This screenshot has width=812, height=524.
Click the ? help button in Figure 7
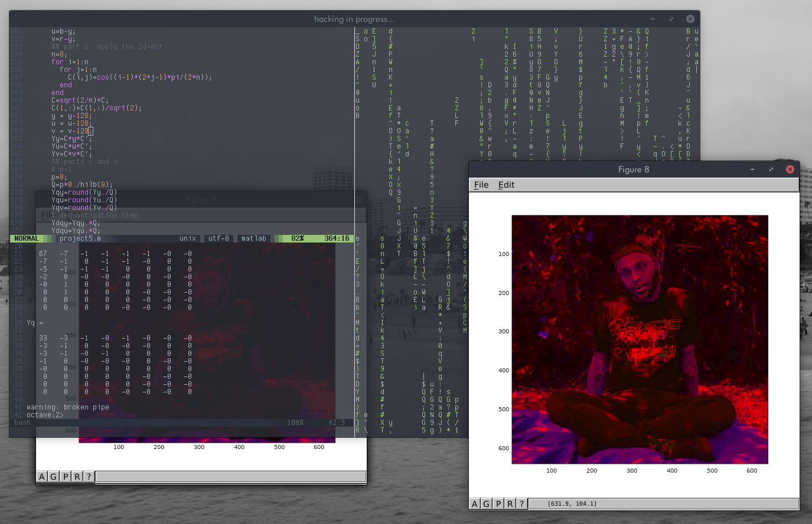click(x=89, y=477)
